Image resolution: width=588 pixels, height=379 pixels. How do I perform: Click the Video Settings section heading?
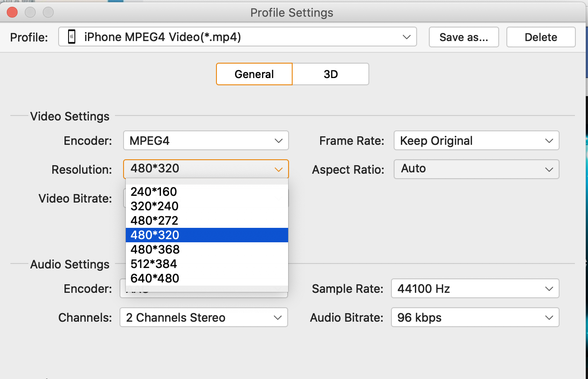[x=70, y=116]
